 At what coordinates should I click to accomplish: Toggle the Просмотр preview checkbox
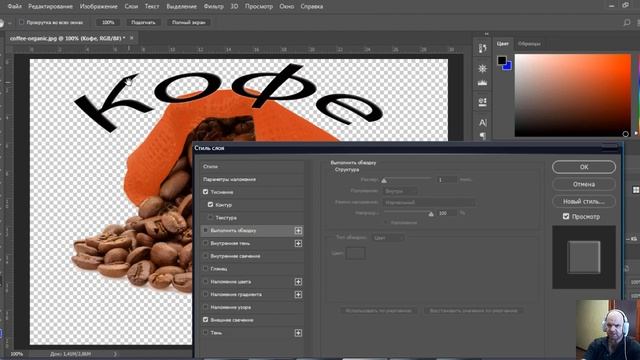point(566,216)
